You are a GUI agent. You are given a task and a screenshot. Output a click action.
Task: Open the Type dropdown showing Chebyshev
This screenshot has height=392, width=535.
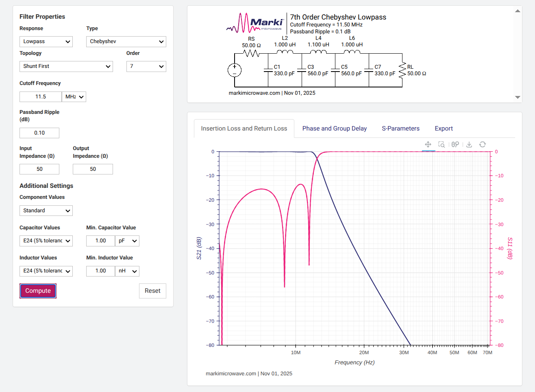point(126,41)
